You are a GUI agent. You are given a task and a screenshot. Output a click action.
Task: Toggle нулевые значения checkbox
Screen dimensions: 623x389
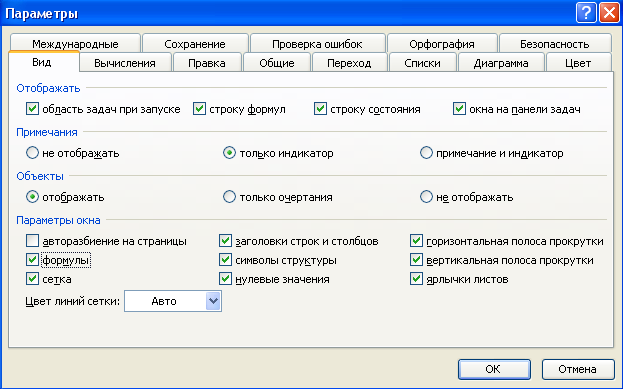[x=225, y=279]
